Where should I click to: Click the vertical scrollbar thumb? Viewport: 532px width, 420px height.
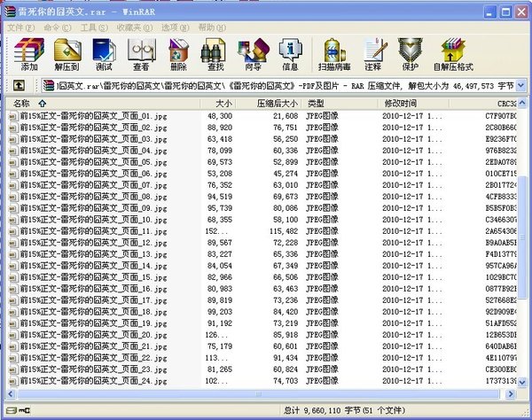[x=522, y=237]
